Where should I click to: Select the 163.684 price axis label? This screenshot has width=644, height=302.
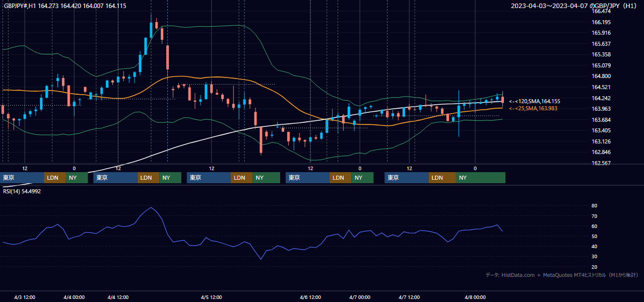[x=601, y=120]
